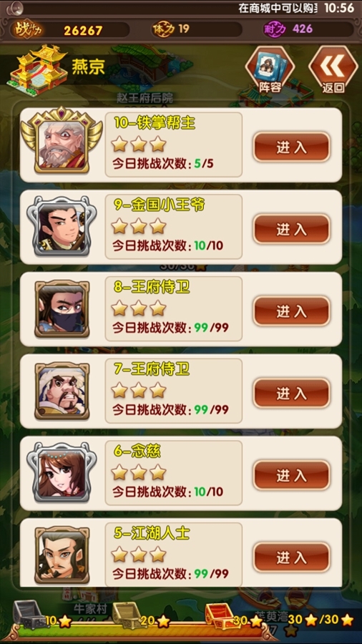Image resolution: width=362 pixels, height=644 pixels.
Task: Select the 铁掌帮主 boss portrait
Action: (x=62, y=140)
